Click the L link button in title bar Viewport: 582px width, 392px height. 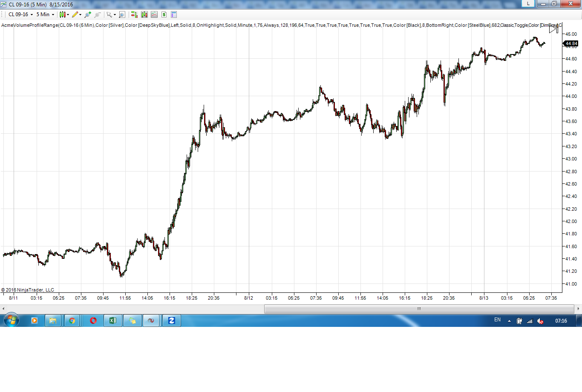pos(528,4)
